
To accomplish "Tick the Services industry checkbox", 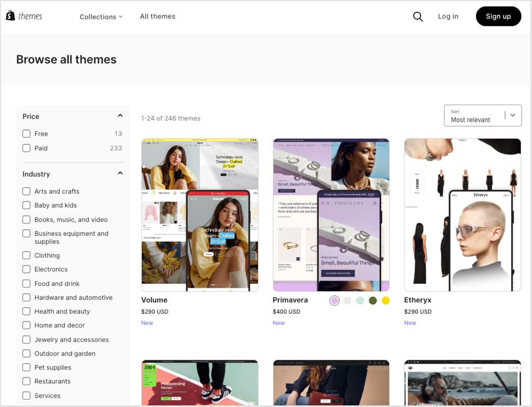I will point(26,396).
